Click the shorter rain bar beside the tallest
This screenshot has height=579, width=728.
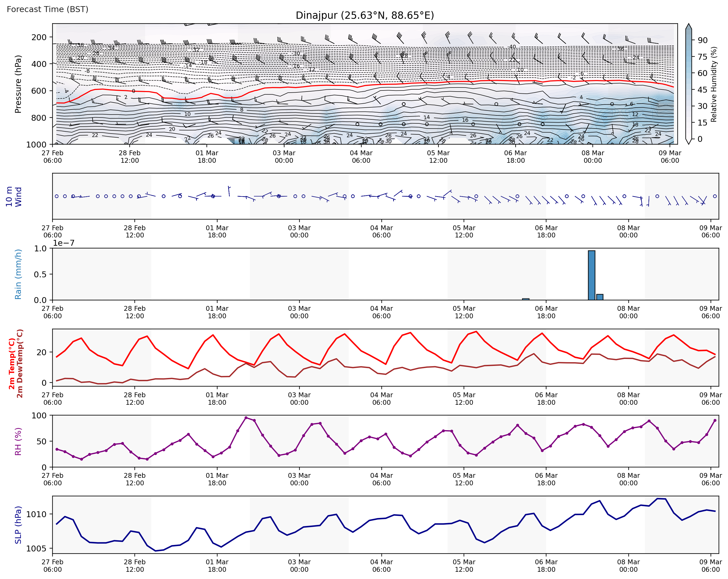click(600, 297)
